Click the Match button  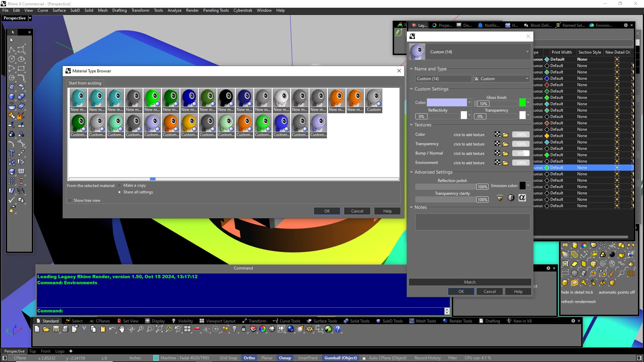[470, 282]
